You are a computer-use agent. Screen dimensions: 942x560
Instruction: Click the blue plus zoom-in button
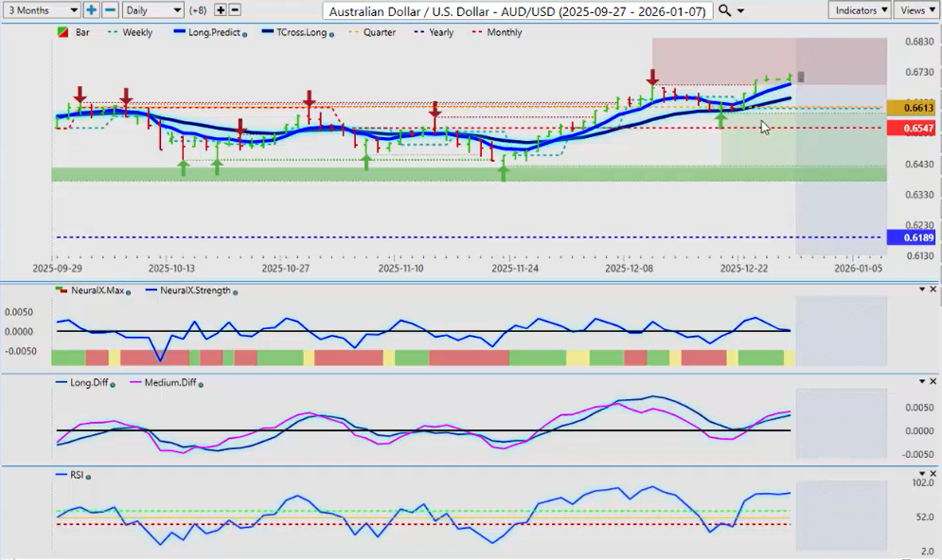click(91, 9)
